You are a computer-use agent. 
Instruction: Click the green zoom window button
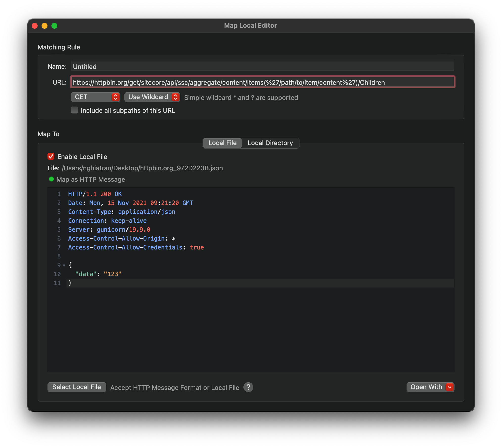[54, 26]
